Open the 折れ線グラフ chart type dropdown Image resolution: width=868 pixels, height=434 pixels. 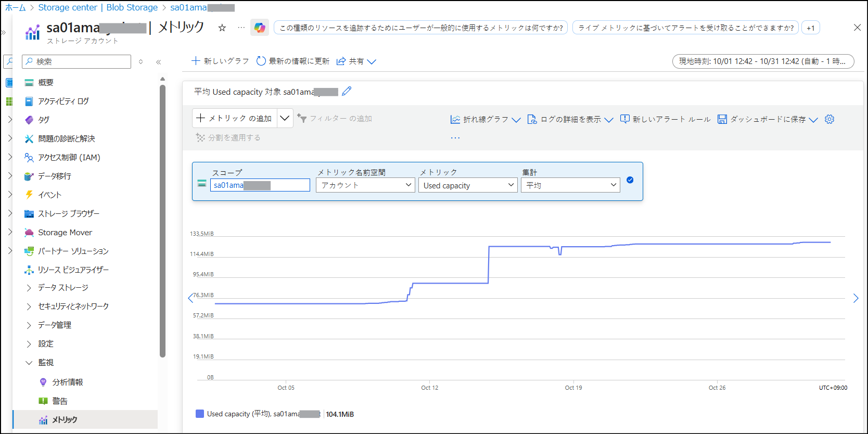click(x=486, y=119)
